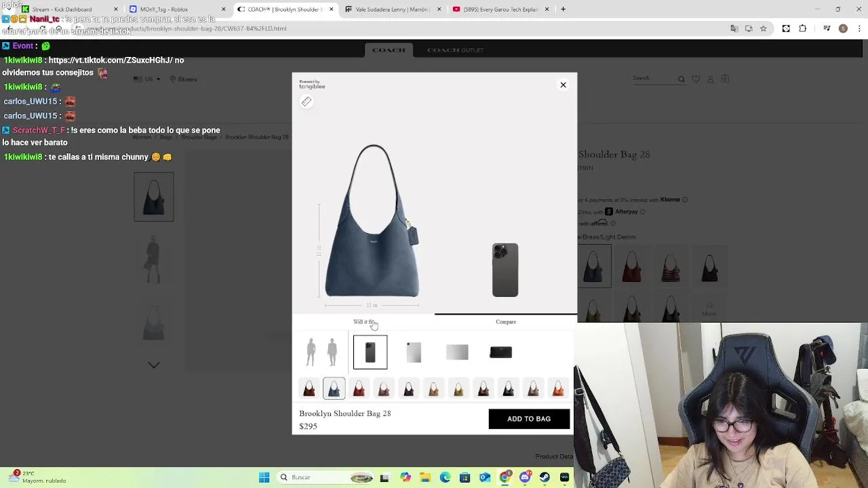This screenshot has height=488, width=868.
Task: Launch Copilot from taskbar
Action: tap(406, 478)
